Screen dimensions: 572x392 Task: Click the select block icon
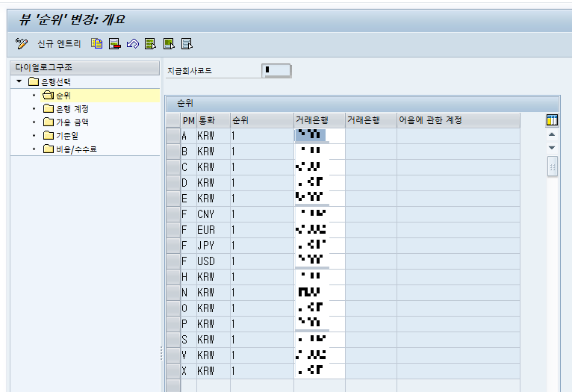point(169,44)
